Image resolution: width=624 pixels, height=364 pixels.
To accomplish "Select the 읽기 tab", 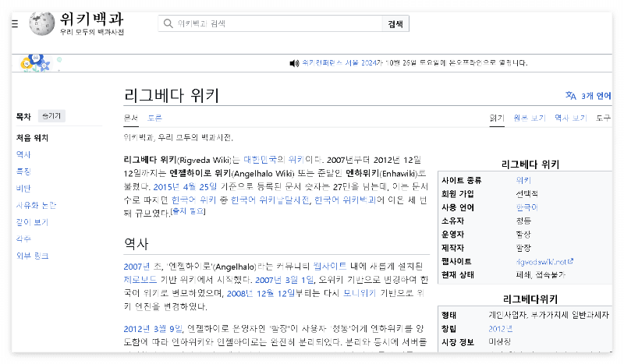I will click(497, 118).
